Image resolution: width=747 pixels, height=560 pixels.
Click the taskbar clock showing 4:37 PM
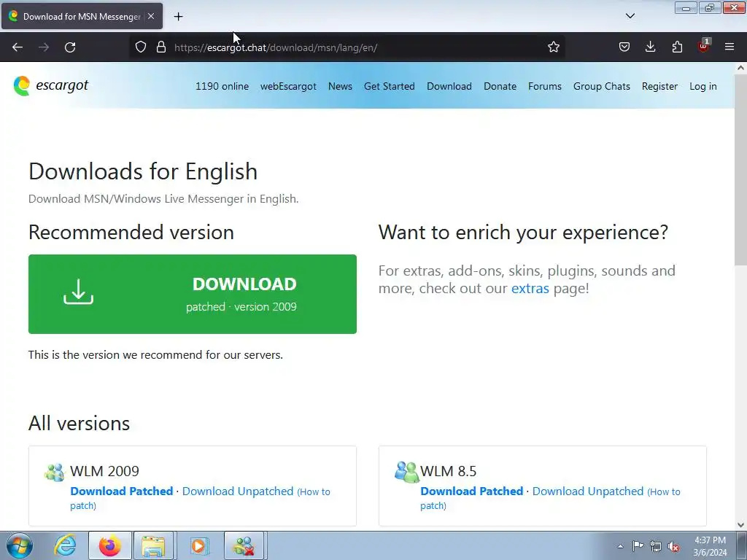tap(710, 546)
